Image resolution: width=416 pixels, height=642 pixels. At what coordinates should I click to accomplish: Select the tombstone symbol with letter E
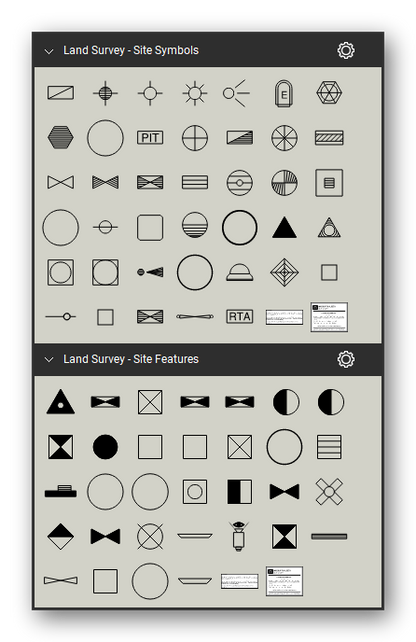click(284, 93)
